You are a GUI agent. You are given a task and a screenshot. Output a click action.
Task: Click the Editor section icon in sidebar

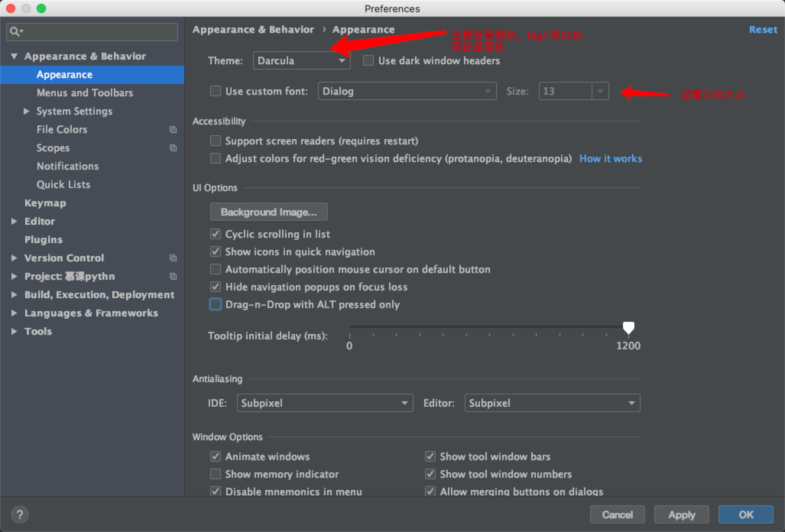pyautogui.click(x=14, y=221)
